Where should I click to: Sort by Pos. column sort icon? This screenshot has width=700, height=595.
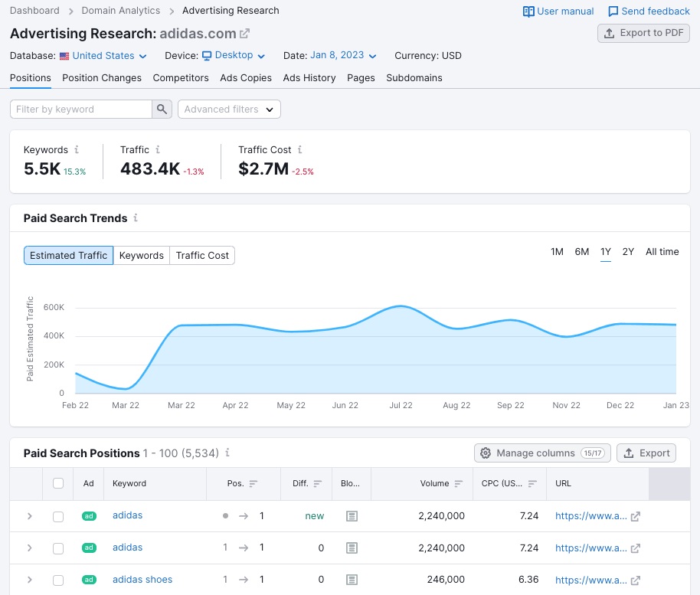click(x=254, y=483)
